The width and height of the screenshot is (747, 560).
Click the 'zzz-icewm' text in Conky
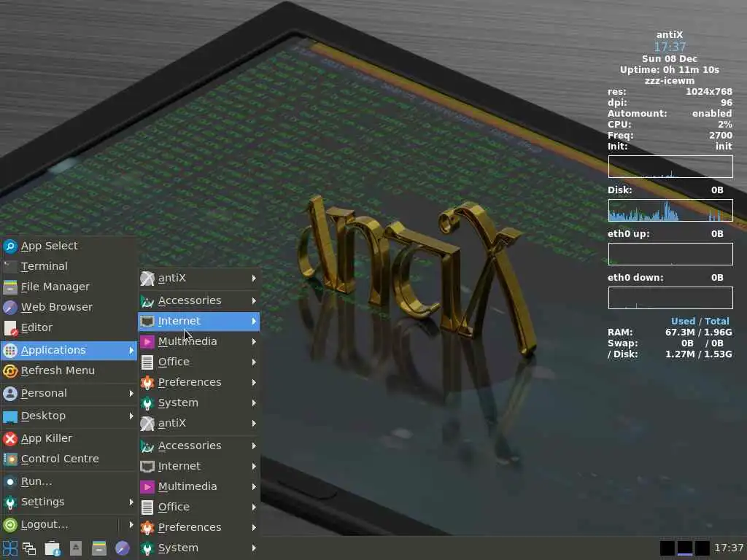(670, 80)
